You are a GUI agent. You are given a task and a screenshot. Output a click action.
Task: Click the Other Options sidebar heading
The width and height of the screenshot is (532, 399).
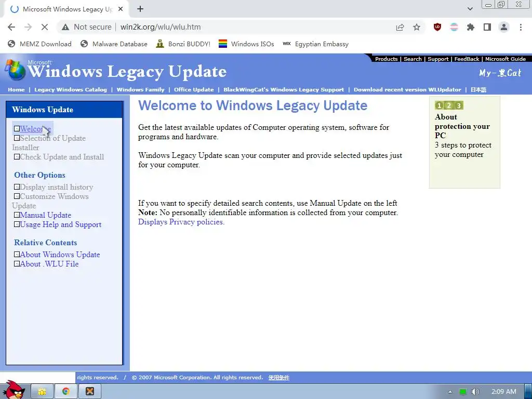pyautogui.click(x=39, y=175)
